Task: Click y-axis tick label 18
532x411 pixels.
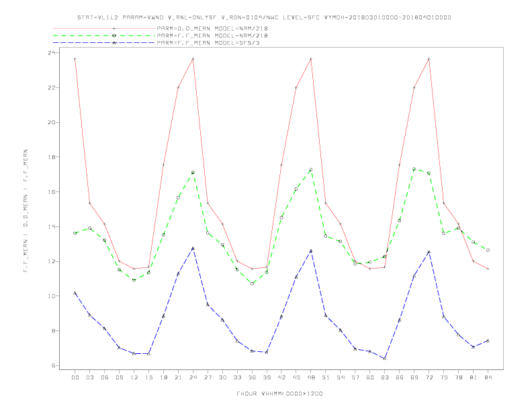Action: [52, 157]
